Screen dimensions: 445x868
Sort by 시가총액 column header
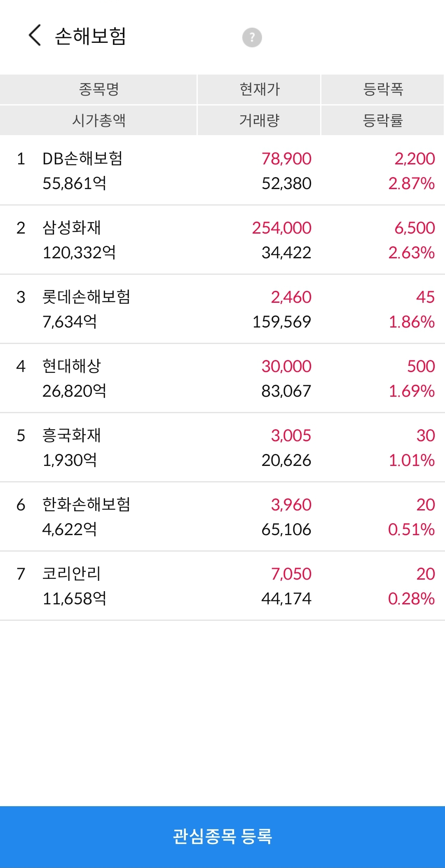(98, 120)
